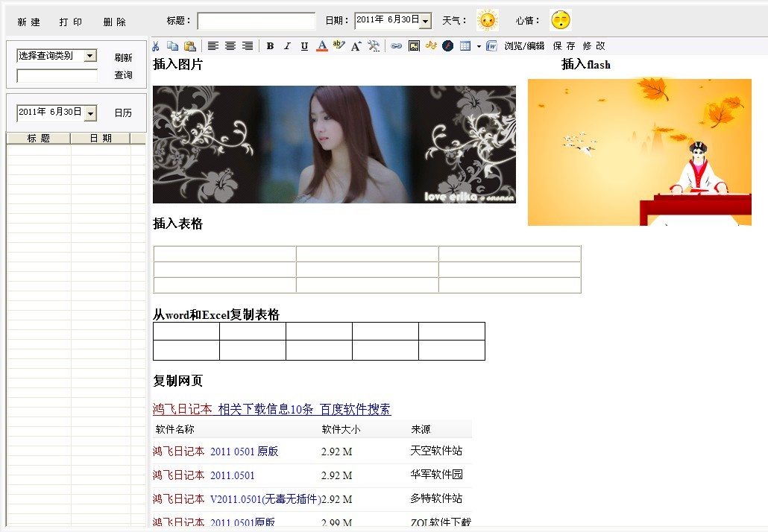768x532 pixels.
Task: Click the 标题 column header
Action: pos(39,139)
